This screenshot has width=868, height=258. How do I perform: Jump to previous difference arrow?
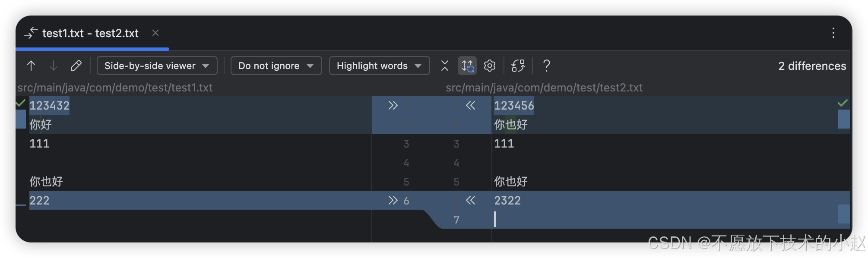click(x=31, y=66)
